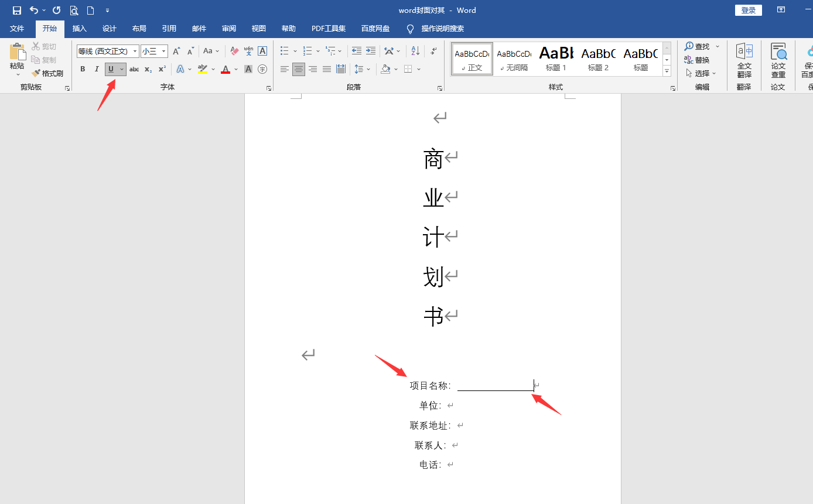Switch to 插入 tab
813x504 pixels.
click(x=80, y=29)
